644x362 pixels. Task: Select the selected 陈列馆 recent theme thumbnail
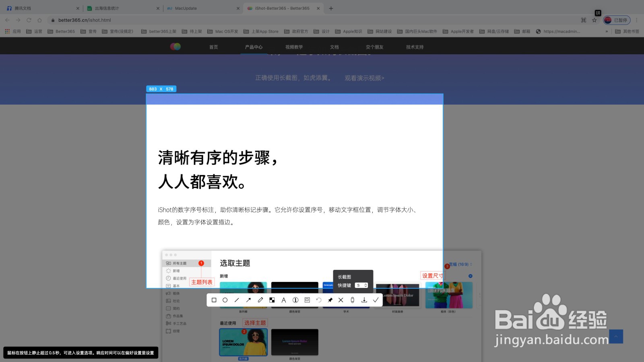point(244,342)
